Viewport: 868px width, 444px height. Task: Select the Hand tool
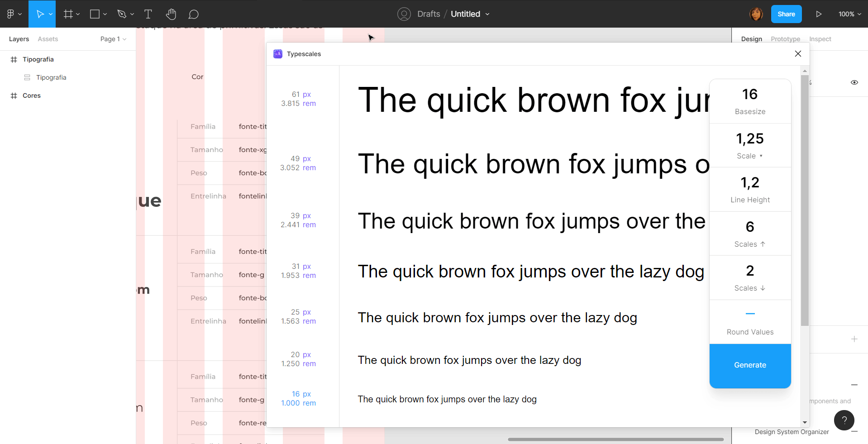171,14
